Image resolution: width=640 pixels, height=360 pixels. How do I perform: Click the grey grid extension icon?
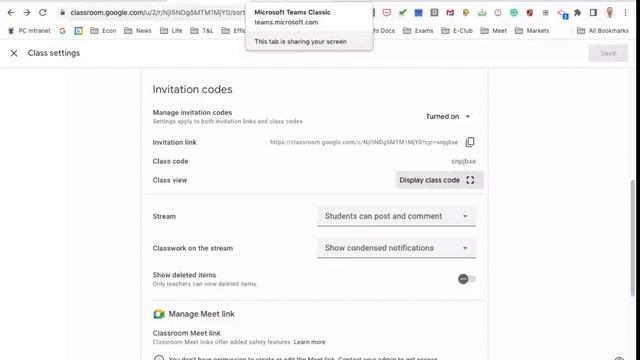click(x=546, y=13)
